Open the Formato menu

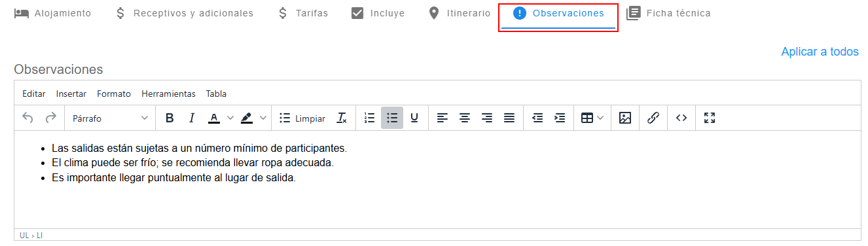click(114, 94)
